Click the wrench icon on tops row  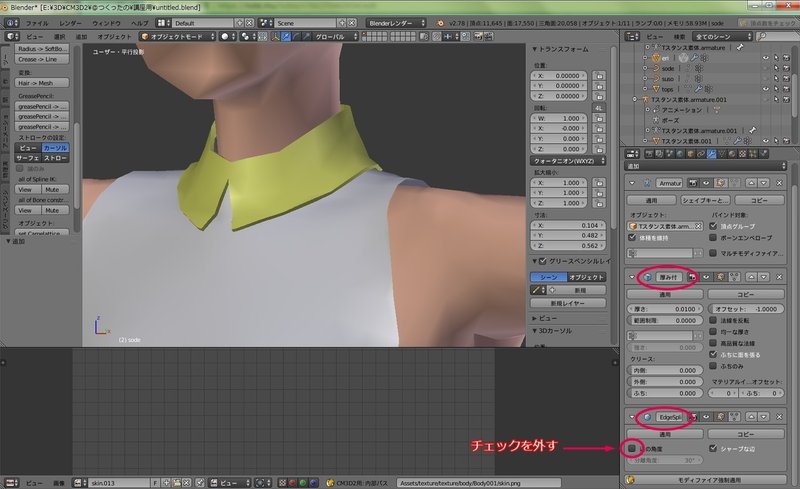[x=699, y=89]
